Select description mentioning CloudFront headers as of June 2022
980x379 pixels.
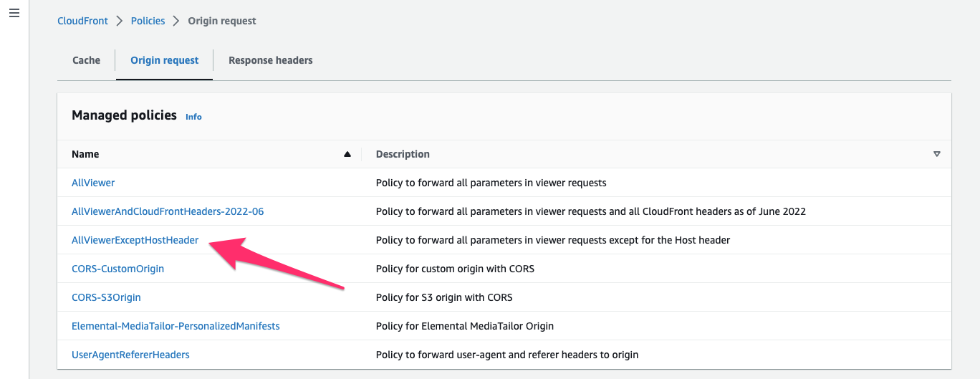(x=591, y=211)
